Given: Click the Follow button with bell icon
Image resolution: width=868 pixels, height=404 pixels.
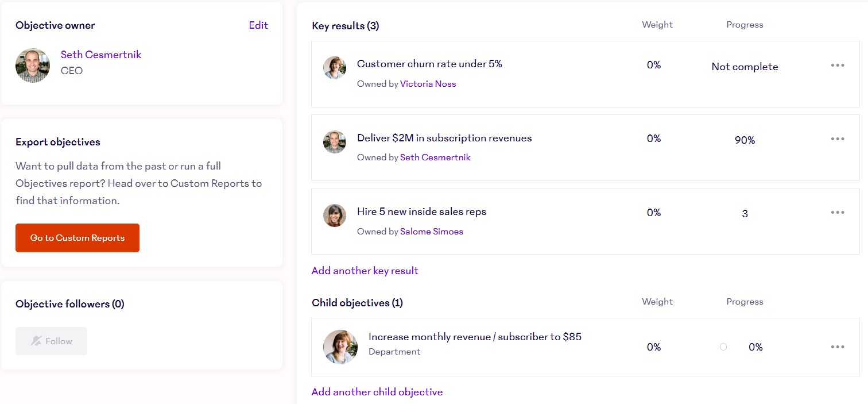Looking at the screenshot, I should (51, 341).
